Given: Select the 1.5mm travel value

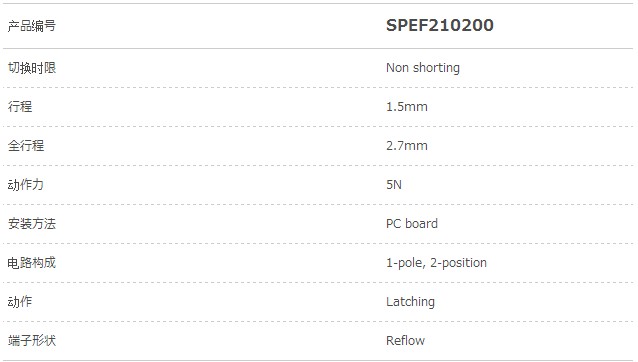Looking at the screenshot, I should pyautogui.click(x=406, y=107).
